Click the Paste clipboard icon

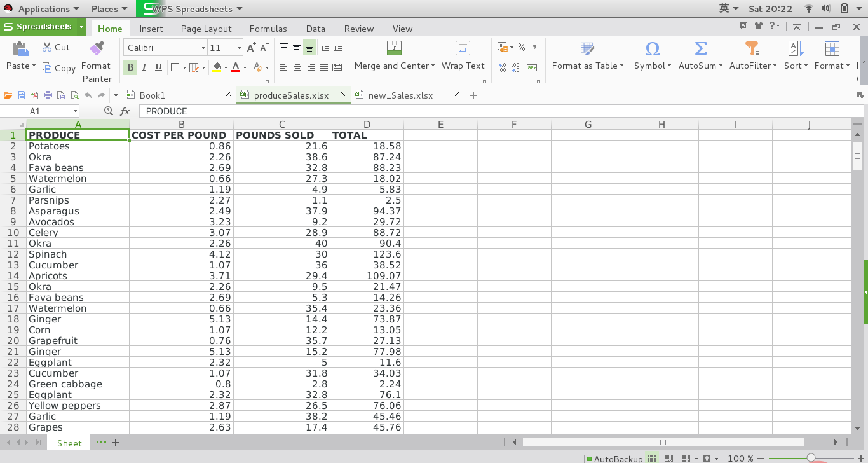point(21,48)
